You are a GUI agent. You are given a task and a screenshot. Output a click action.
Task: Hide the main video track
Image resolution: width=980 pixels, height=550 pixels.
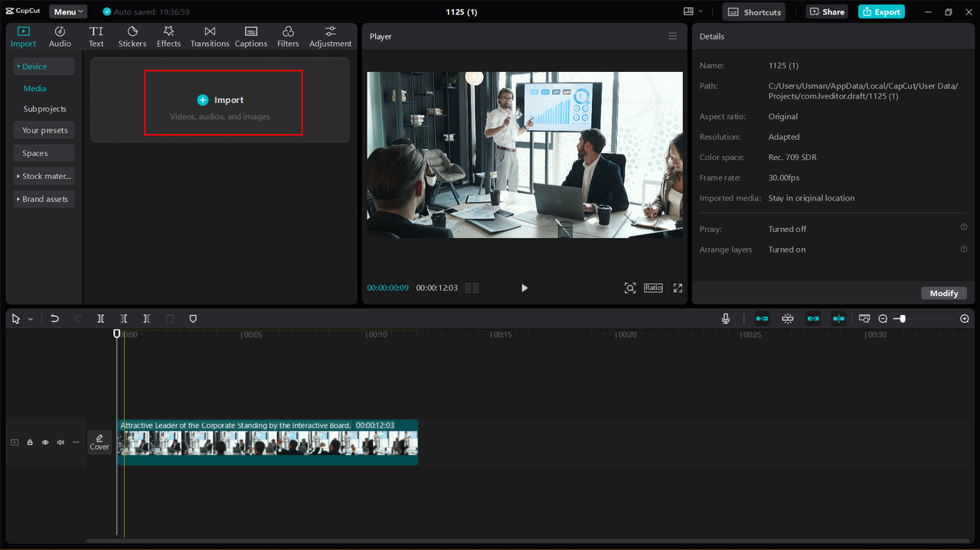[x=45, y=442]
